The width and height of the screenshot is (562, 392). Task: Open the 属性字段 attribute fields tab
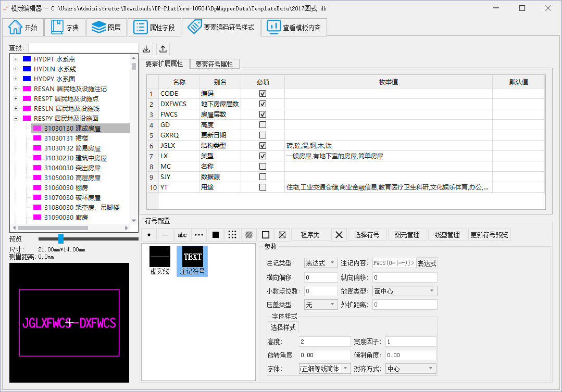click(x=155, y=27)
